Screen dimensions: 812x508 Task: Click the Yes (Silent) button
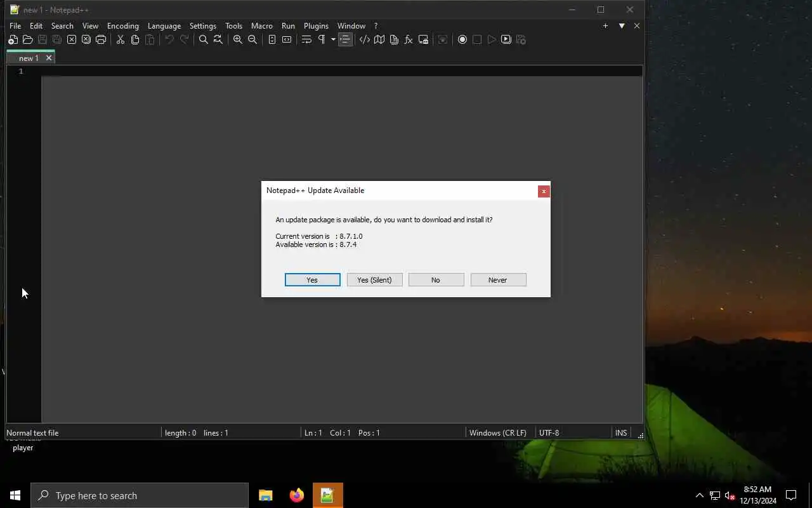tap(374, 280)
